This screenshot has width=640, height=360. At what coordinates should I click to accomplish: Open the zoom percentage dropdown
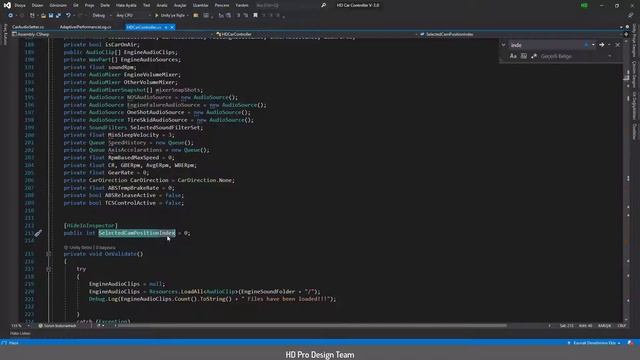[x=19, y=326]
